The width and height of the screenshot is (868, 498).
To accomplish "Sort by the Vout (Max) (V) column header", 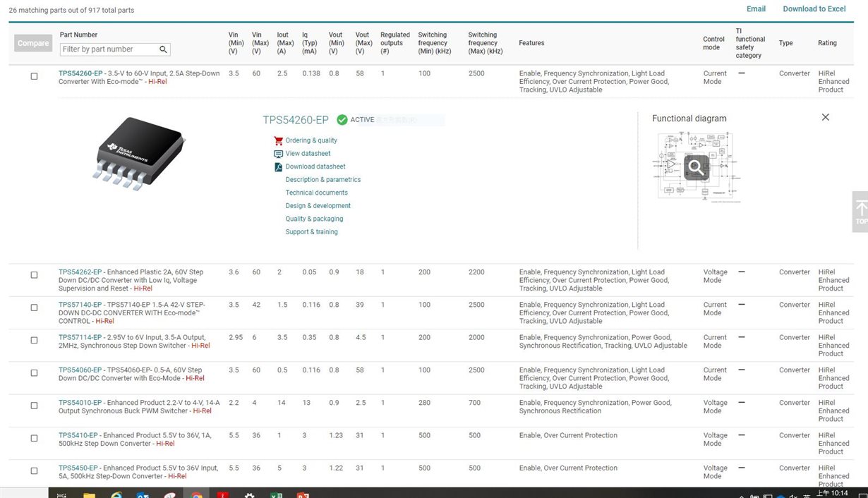I will click(363, 43).
